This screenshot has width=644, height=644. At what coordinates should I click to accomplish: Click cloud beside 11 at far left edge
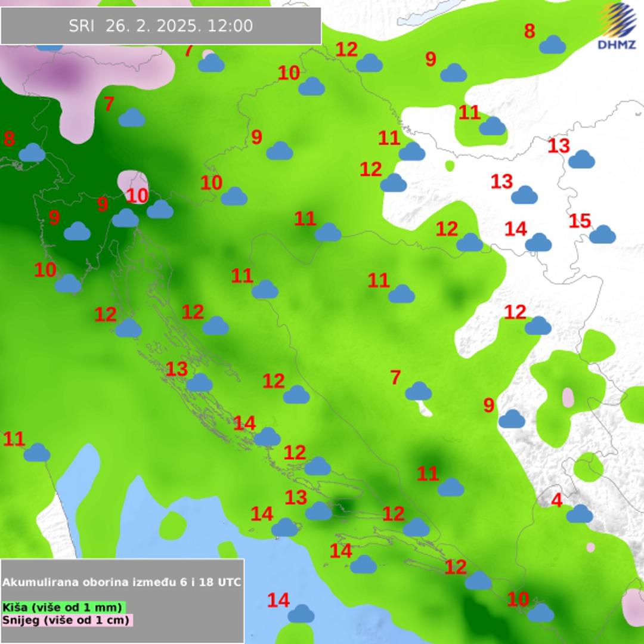[37, 453]
